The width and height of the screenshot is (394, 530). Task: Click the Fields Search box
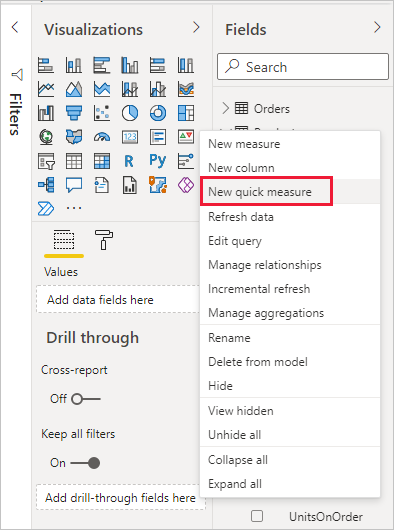pos(303,67)
